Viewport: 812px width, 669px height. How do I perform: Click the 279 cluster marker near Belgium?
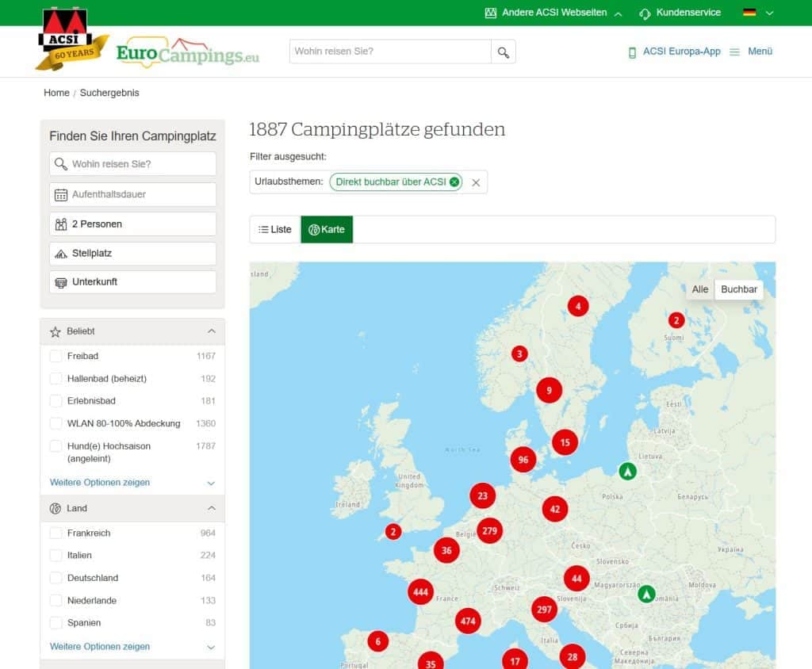(x=489, y=531)
